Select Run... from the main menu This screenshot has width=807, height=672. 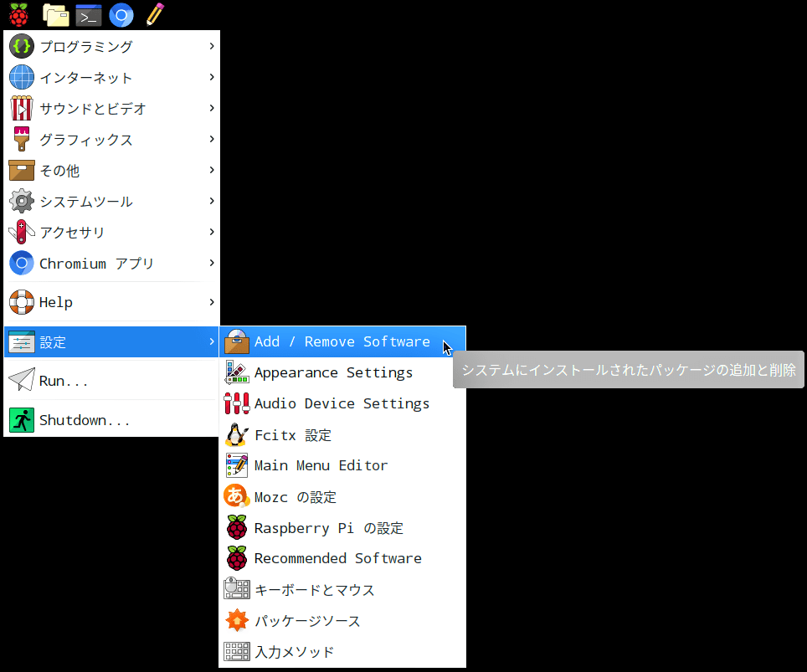[x=111, y=380]
